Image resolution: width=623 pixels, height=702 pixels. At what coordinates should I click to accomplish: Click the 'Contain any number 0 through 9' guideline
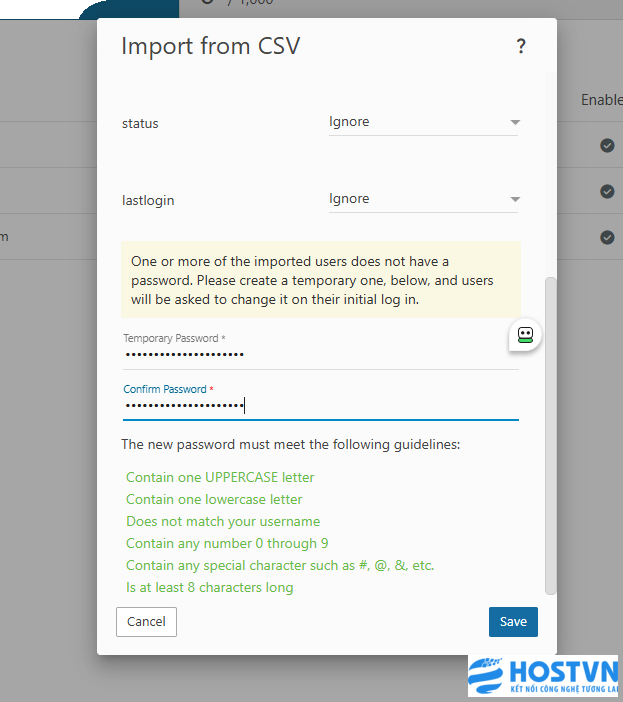pyautogui.click(x=227, y=543)
